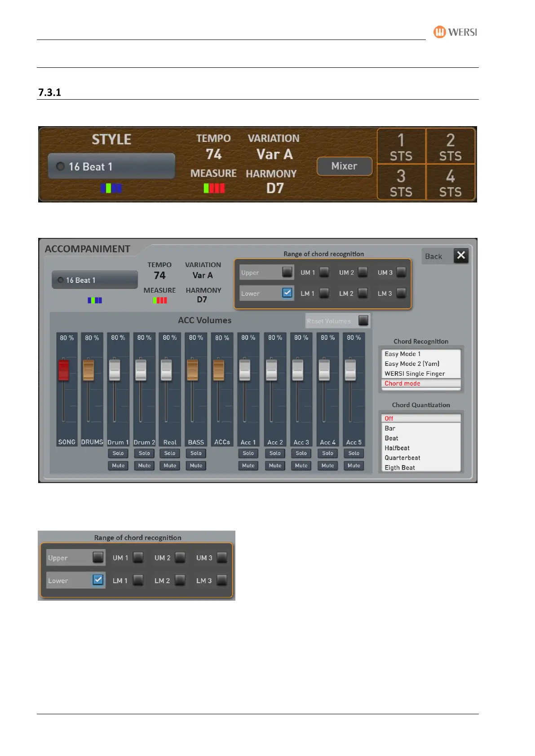Solo the BASS track
Screen dimensions: 535x756
pos(196,453)
